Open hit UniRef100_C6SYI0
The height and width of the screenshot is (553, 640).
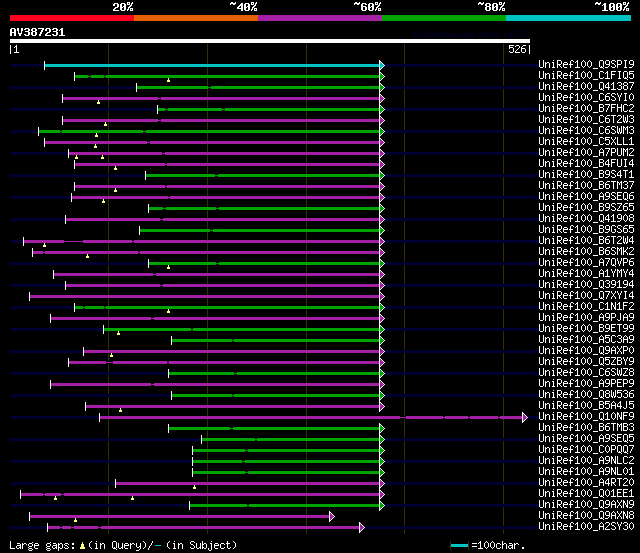point(586,97)
